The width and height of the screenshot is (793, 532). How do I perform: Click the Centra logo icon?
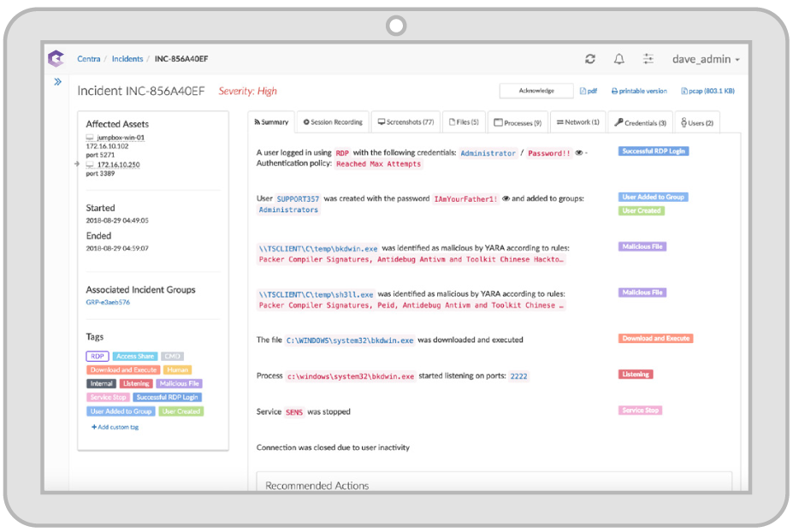[56, 58]
